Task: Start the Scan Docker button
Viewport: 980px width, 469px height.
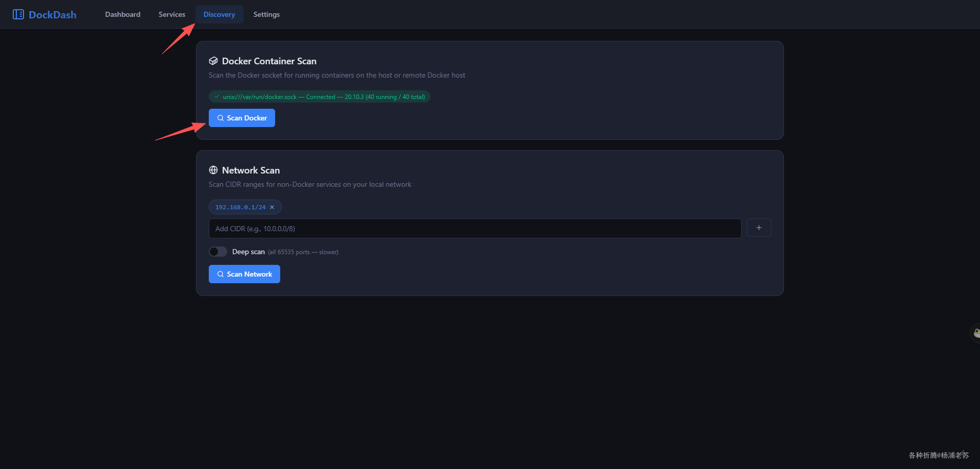Action: pyautogui.click(x=242, y=118)
